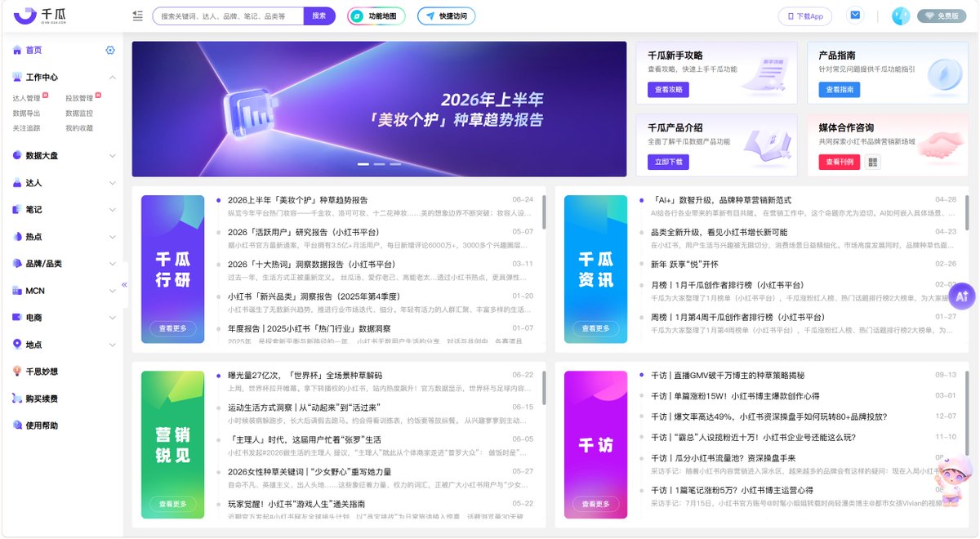The height and width of the screenshot is (539, 980).
Task: Click the 下载App button
Action: (805, 16)
